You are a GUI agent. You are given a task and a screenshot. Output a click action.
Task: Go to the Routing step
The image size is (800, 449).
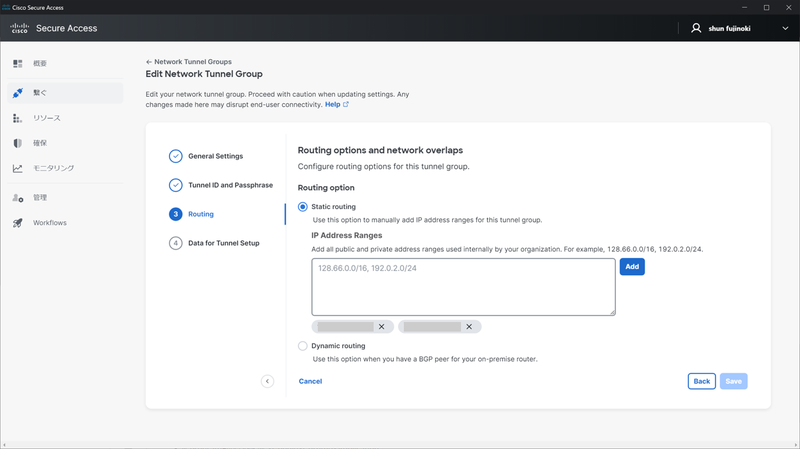point(201,214)
